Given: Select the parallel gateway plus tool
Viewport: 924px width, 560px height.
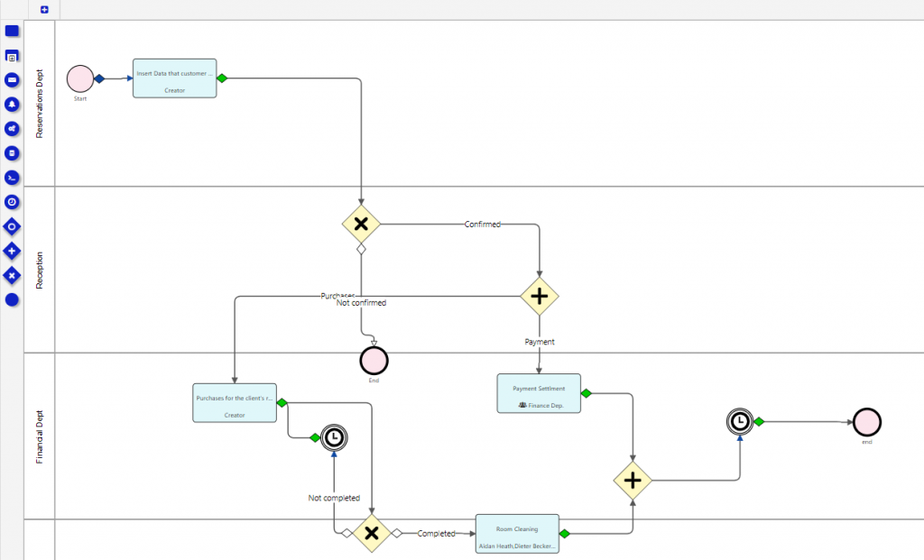Looking at the screenshot, I should coord(12,251).
